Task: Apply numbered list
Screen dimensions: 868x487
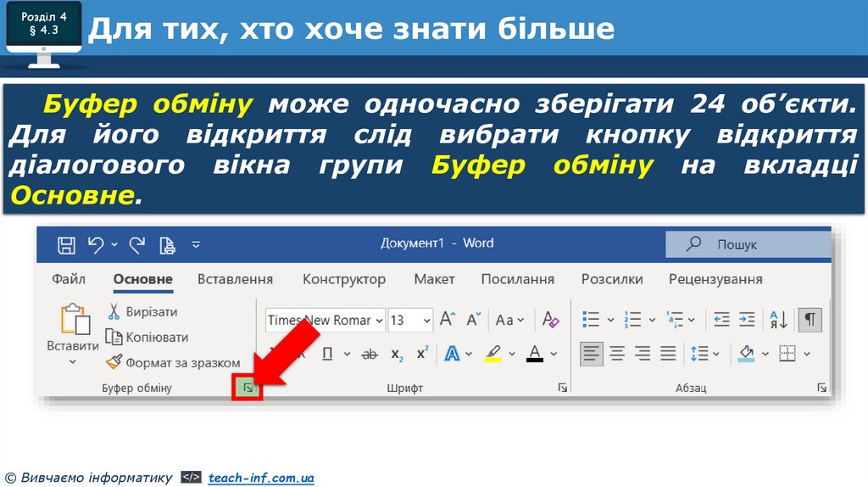Action: coord(632,320)
